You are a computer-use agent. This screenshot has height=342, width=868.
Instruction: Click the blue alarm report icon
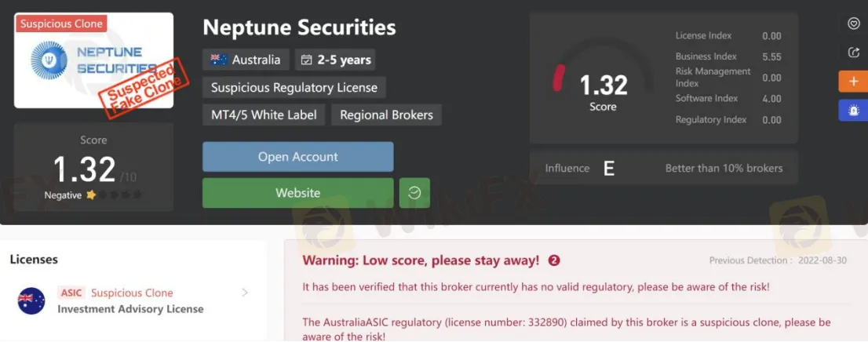(853, 111)
